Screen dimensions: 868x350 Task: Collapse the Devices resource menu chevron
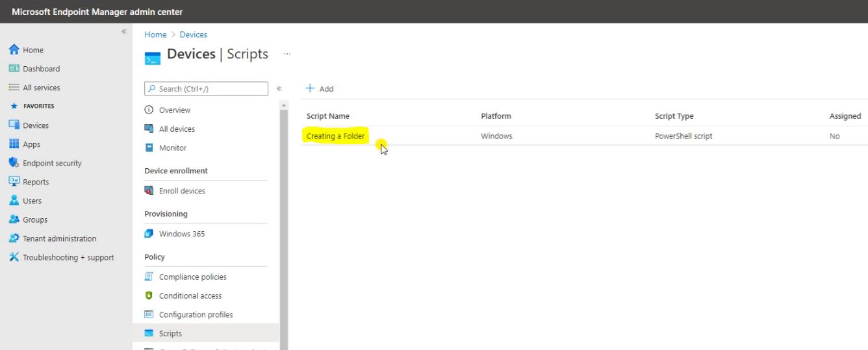click(279, 89)
